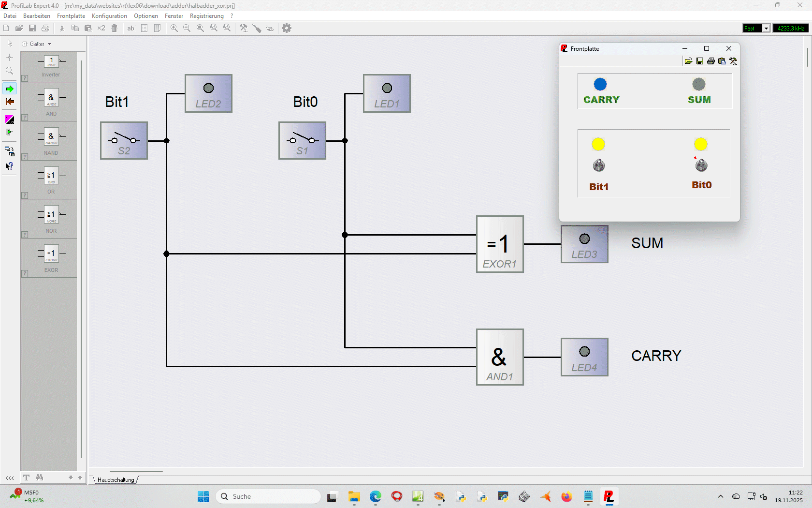Open the Konfiguration menu
Screen dimensions: 812x508
pyautogui.click(x=109, y=16)
